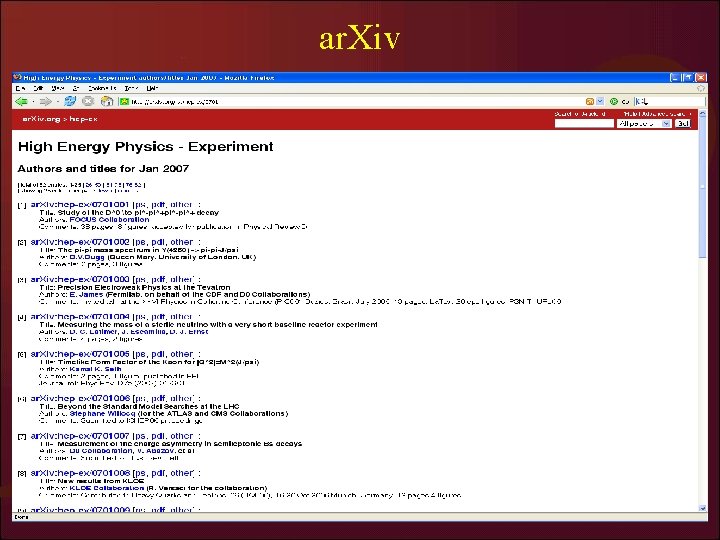Open the arXiv.org breadcrumb link
The width and height of the screenshot is (720, 540).
coord(41,119)
